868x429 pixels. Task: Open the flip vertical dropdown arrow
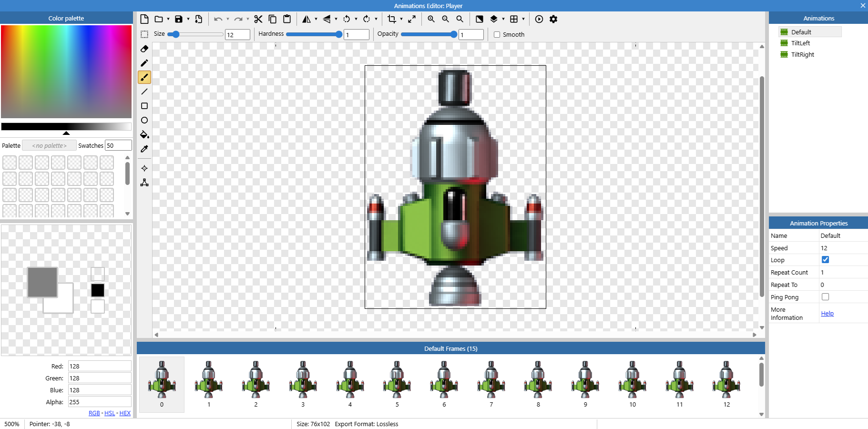336,19
